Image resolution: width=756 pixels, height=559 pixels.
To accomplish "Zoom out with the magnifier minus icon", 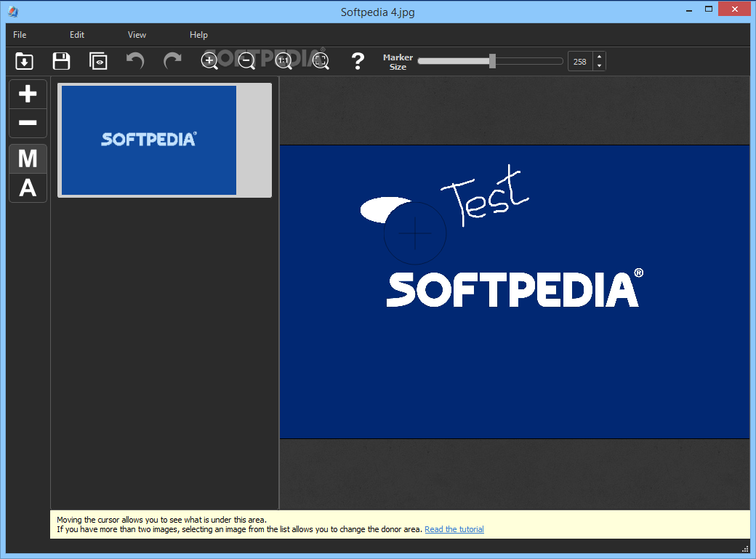I will tap(246, 61).
